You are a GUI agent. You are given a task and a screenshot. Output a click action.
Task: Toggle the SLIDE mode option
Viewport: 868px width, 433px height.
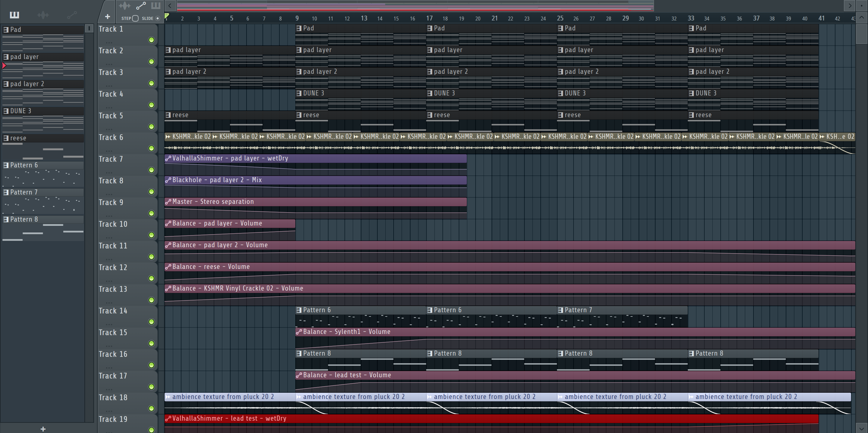[x=157, y=19]
